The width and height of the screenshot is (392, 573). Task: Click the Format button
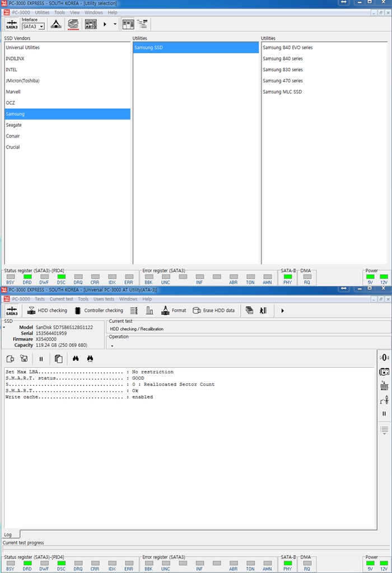174,311
